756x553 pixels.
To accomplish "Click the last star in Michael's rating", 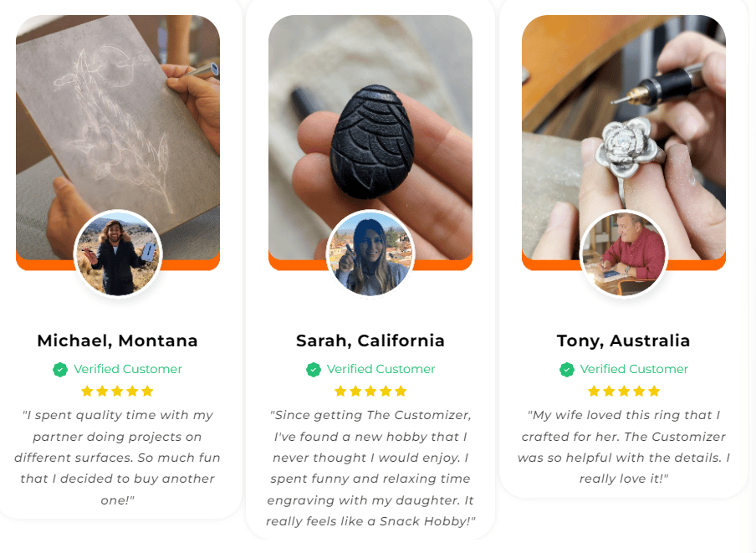I will (147, 391).
